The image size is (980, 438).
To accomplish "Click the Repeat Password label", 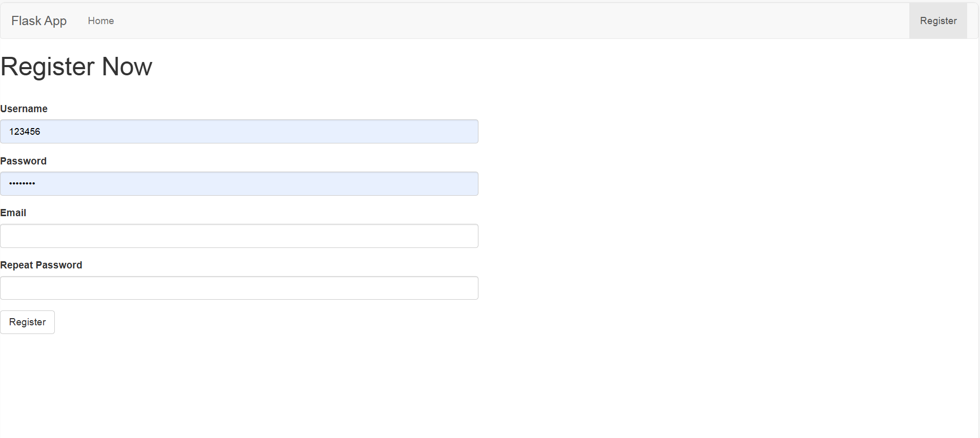I will [x=41, y=265].
